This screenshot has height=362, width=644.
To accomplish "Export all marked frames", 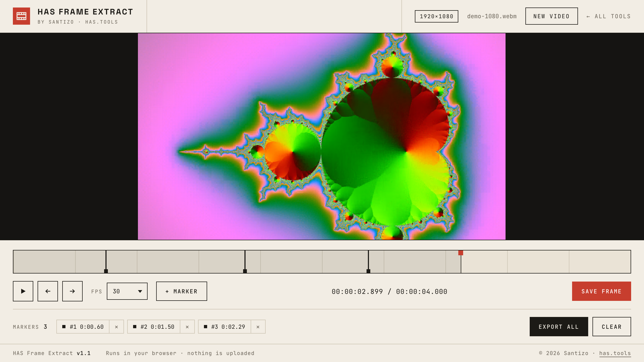I will point(559,327).
